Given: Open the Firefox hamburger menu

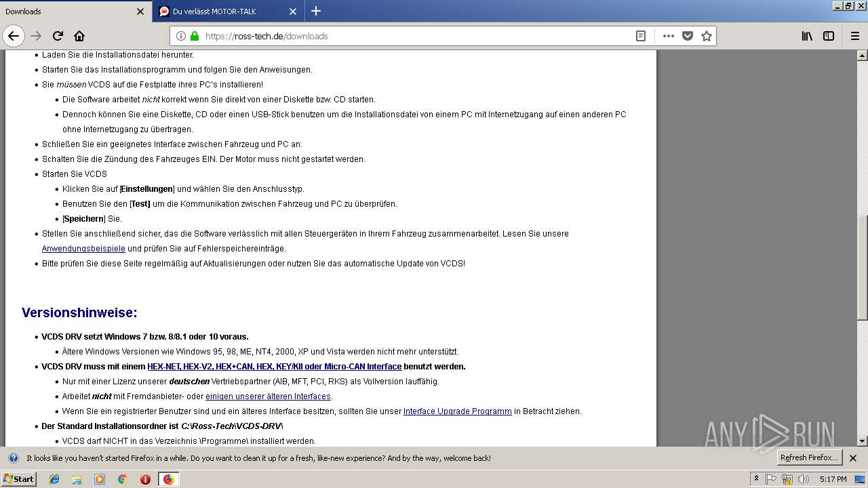Looking at the screenshot, I should (x=854, y=36).
